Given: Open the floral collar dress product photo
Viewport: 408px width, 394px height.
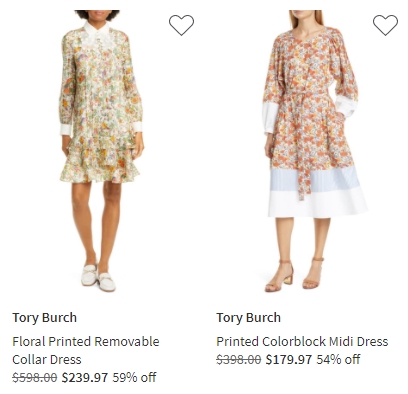Looking at the screenshot, I should click(x=101, y=152).
